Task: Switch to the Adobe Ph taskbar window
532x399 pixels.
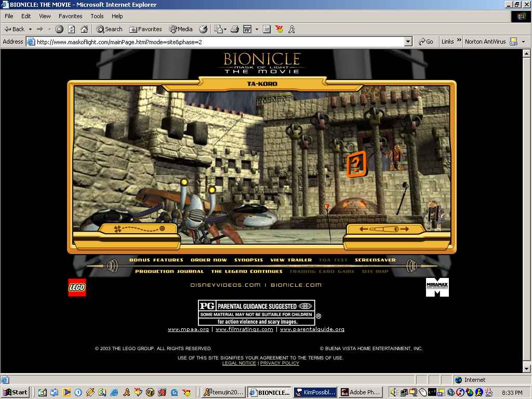Action: (361, 392)
